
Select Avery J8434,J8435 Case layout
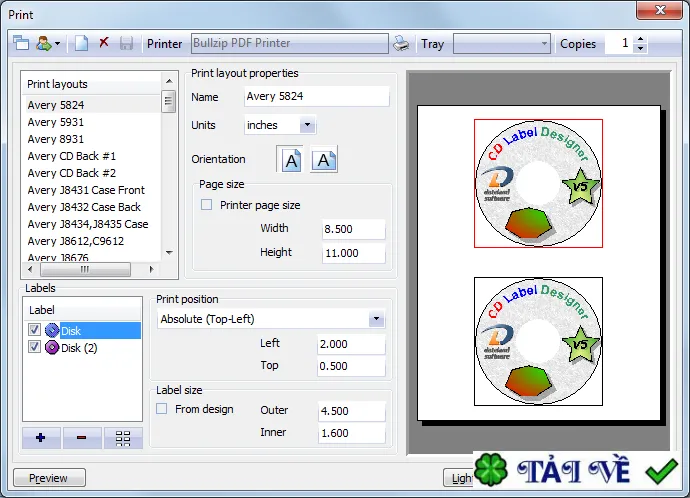pos(92,224)
